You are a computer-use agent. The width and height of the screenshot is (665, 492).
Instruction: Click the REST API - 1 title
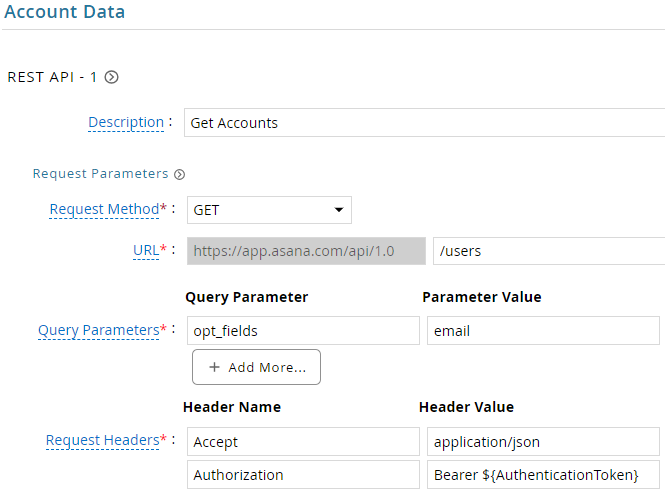tap(53, 77)
